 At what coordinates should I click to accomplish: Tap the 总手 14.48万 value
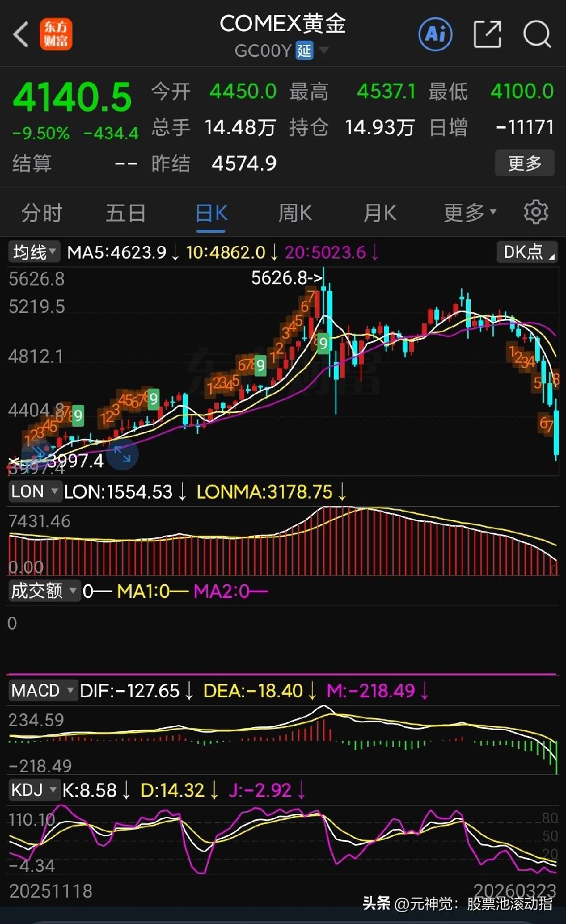tap(240, 127)
